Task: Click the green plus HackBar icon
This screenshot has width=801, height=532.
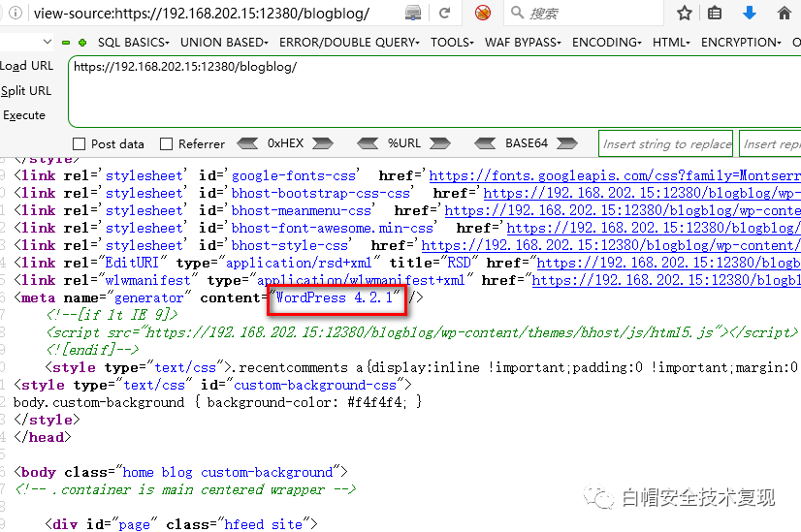Action: pos(82,43)
